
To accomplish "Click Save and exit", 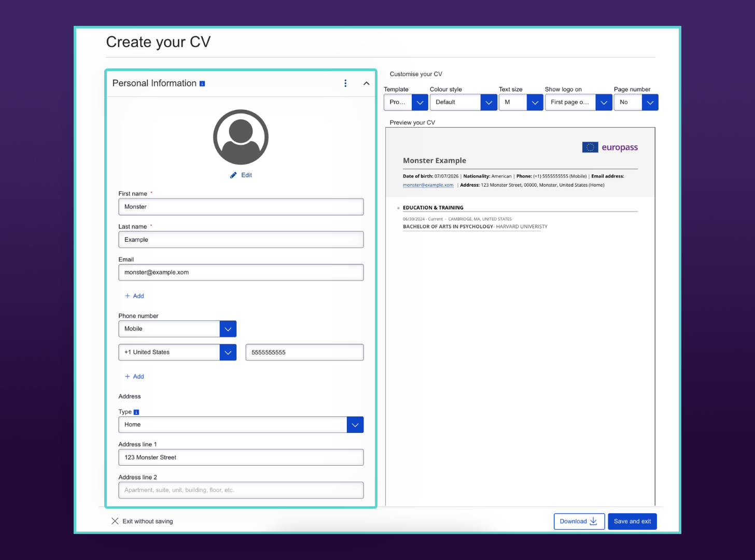I will tap(632, 522).
